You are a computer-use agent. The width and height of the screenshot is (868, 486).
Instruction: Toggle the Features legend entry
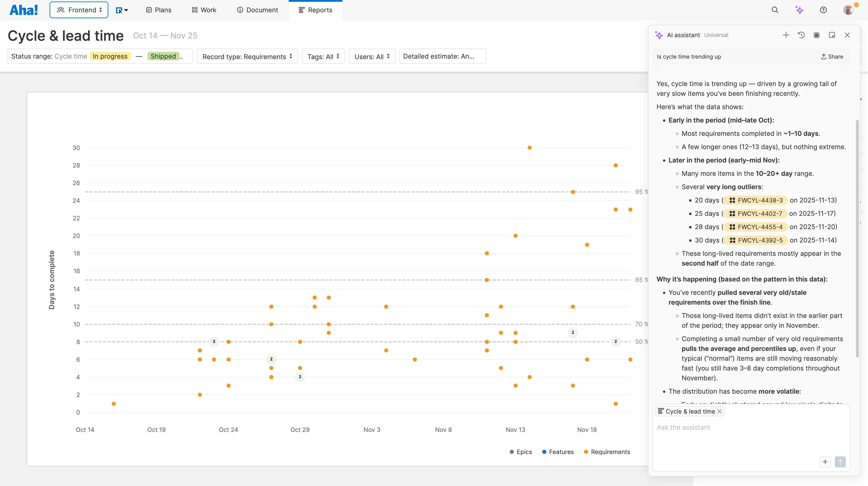[x=558, y=452]
